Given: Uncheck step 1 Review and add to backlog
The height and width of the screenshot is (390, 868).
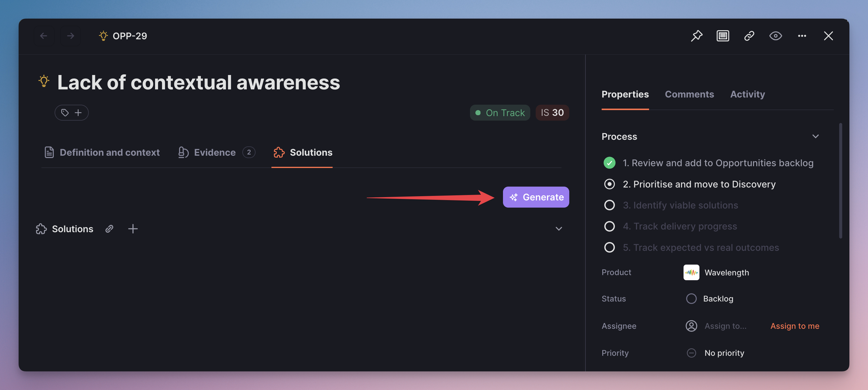Looking at the screenshot, I should [x=609, y=163].
